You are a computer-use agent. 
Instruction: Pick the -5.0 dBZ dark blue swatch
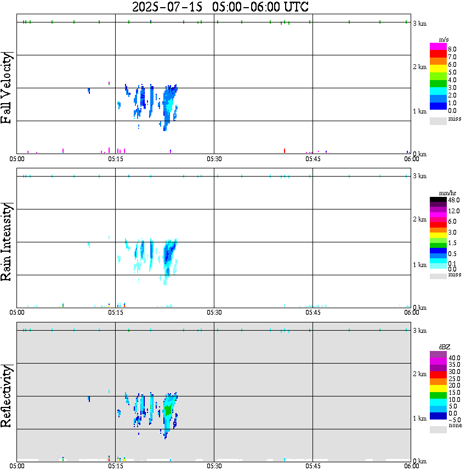tap(438, 416)
